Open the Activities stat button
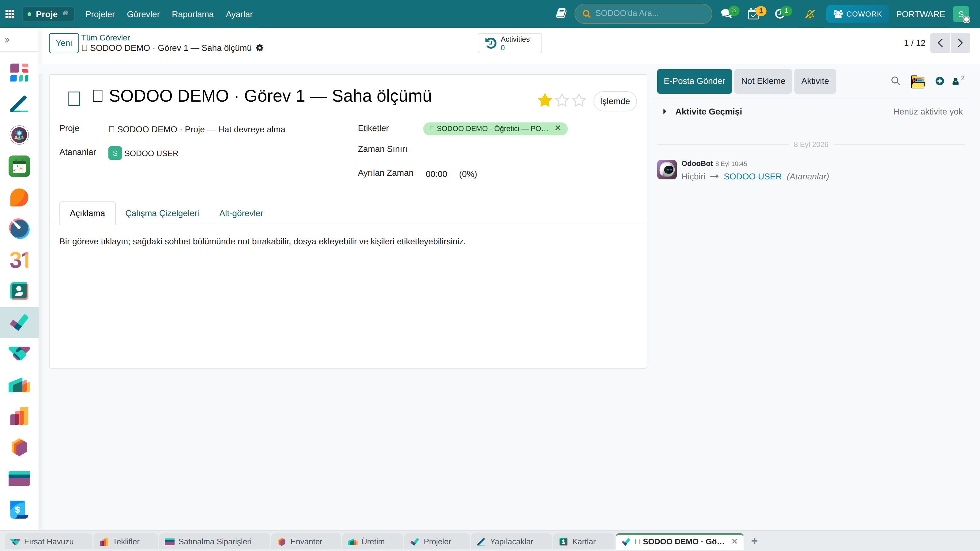 (510, 43)
